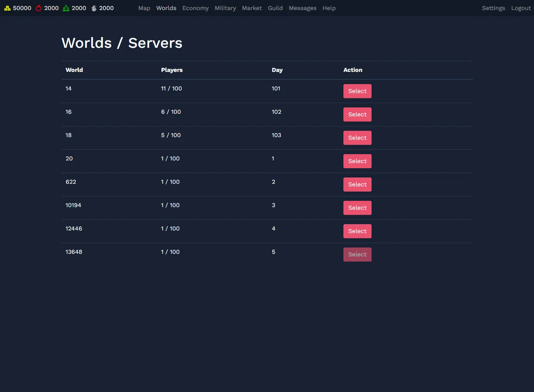The image size is (534, 392).
Task: Select world 12446
Action: pyautogui.click(x=357, y=231)
